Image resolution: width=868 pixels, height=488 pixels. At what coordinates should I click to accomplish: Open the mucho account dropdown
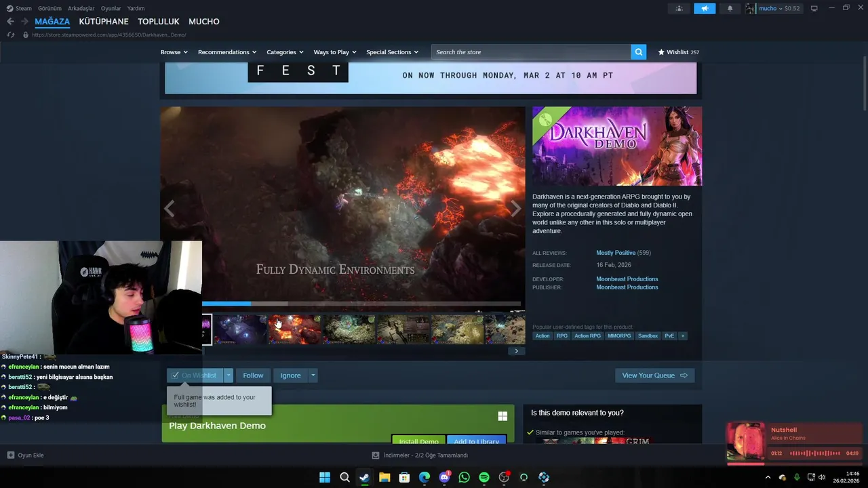[774, 8]
